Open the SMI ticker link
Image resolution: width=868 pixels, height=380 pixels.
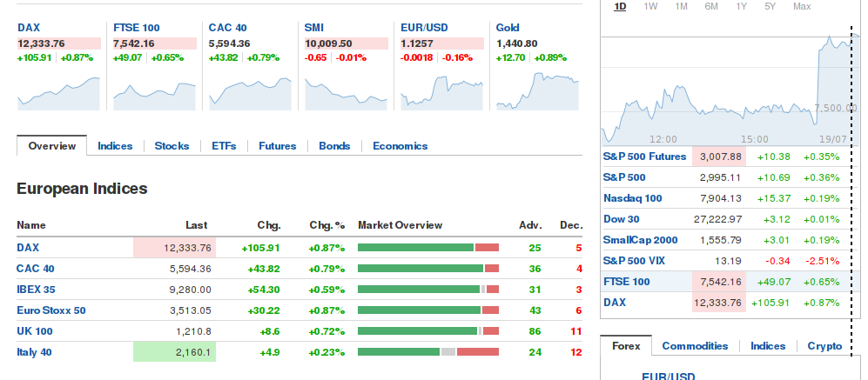(314, 28)
